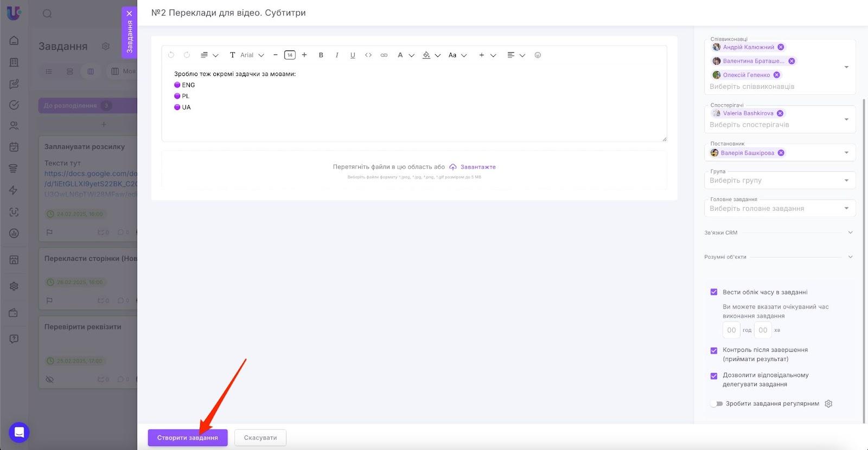Insert a code block

pyautogui.click(x=368, y=55)
